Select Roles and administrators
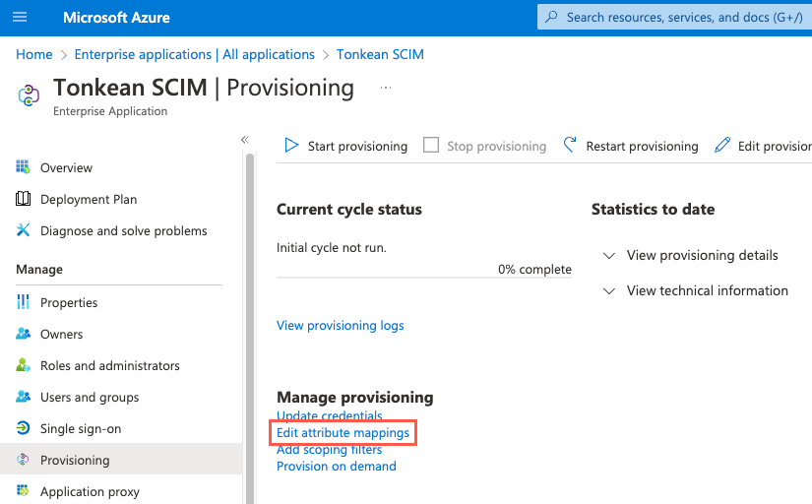 (x=110, y=366)
